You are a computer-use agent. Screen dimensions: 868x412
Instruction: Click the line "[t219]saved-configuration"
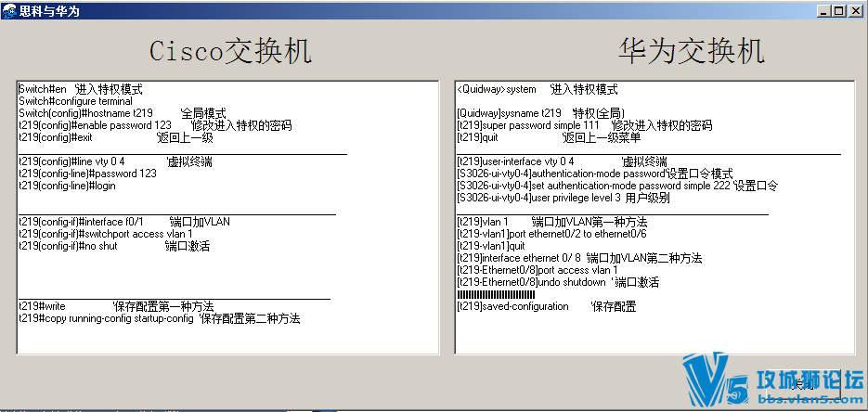pyautogui.click(x=513, y=306)
